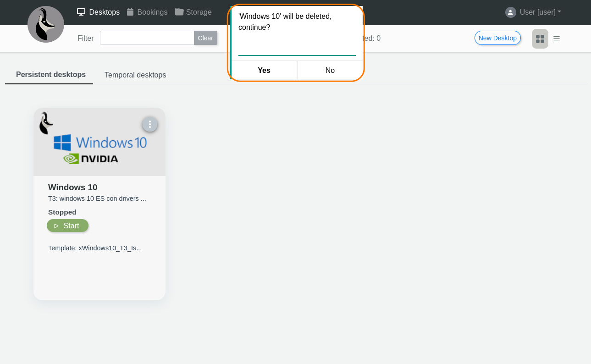Click the IsardVDI logo in the header
This screenshot has height=364, width=591.
(x=46, y=24)
